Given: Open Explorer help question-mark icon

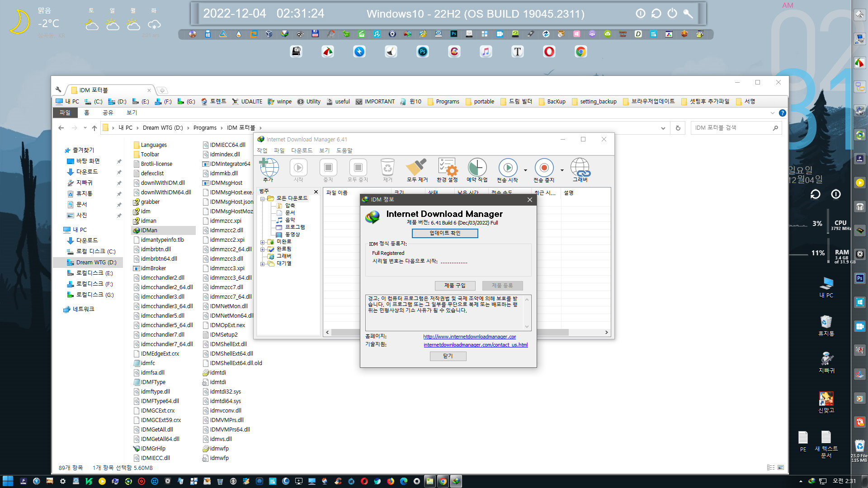Looking at the screenshot, I should [x=783, y=113].
